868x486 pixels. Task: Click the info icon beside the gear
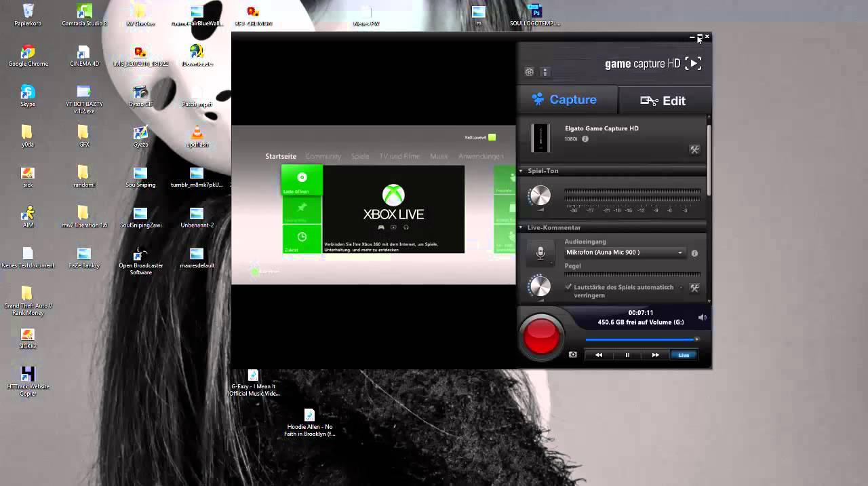[545, 72]
